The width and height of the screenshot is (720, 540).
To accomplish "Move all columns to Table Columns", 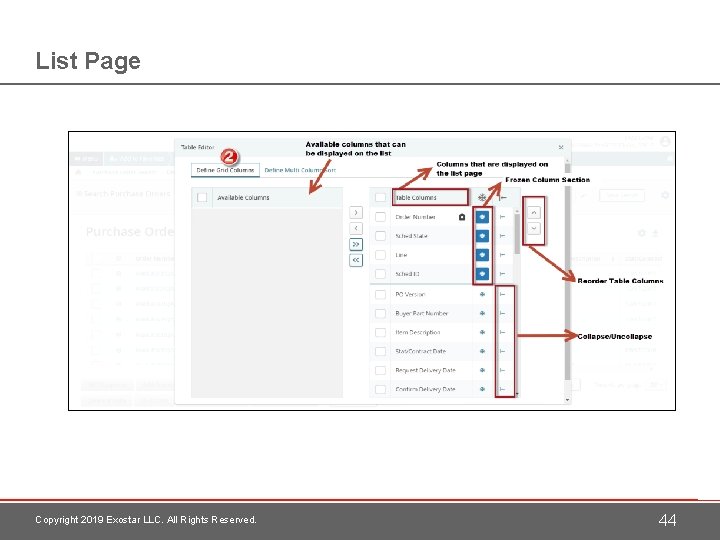I will (356, 244).
